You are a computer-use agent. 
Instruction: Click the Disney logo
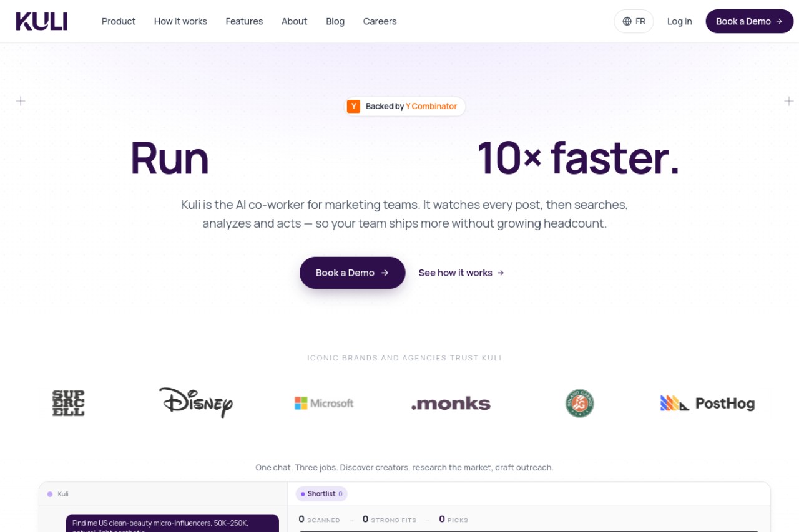(x=195, y=403)
